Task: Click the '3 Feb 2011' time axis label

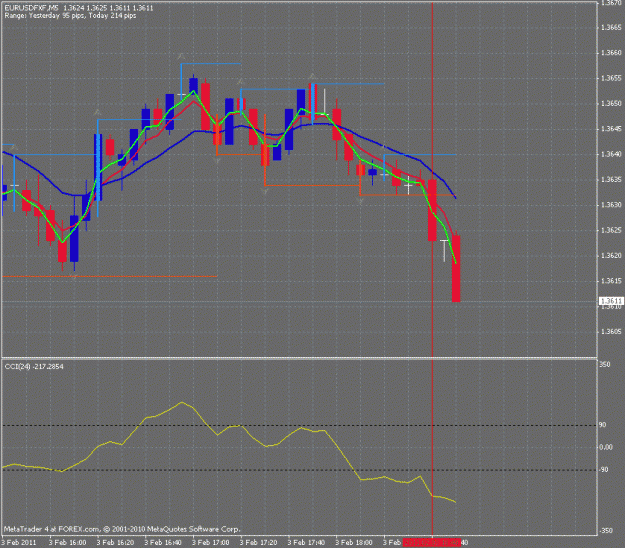Action: click(x=19, y=542)
